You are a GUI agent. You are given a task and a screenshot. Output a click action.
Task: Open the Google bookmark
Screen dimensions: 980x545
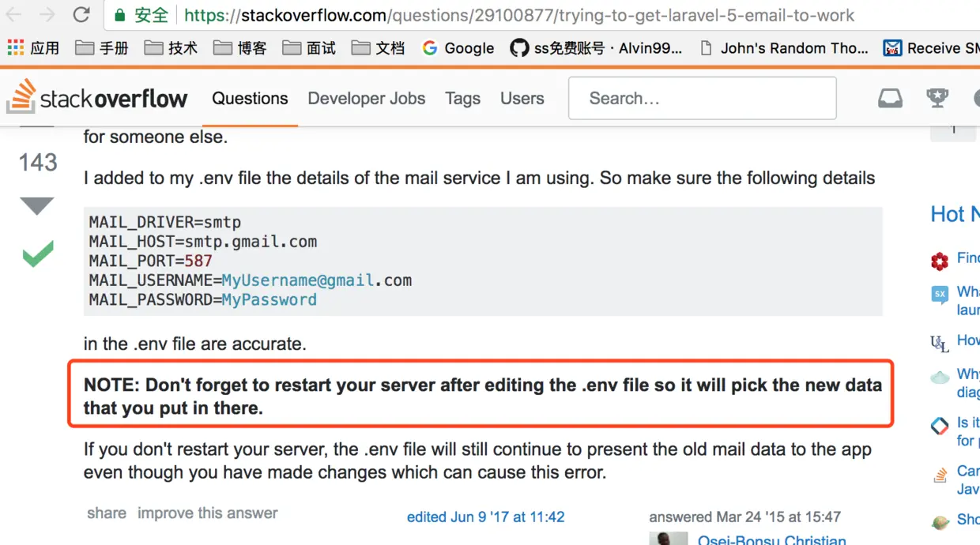[x=458, y=48]
